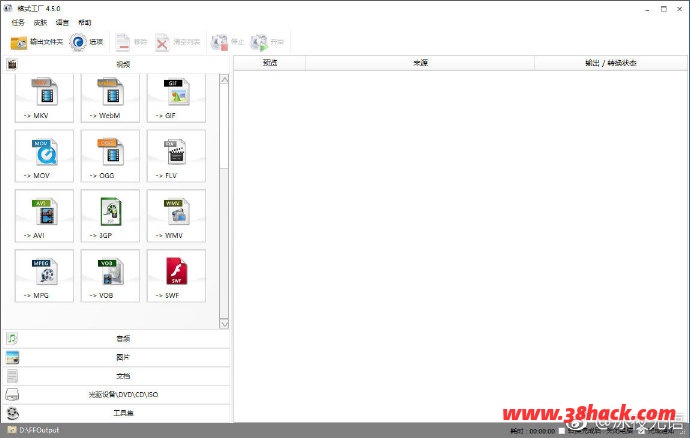Click the 预览 preview column header
Viewport: 690px width, 438px height.
point(270,63)
